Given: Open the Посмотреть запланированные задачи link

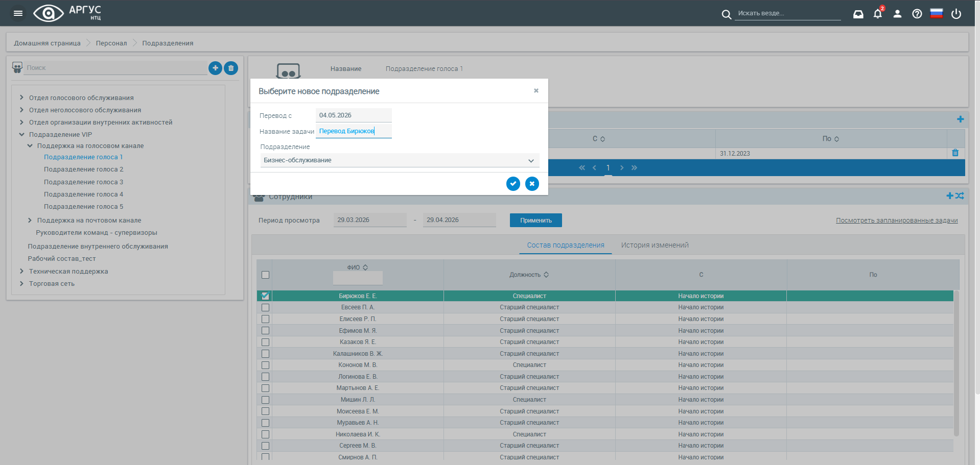Looking at the screenshot, I should pos(897,221).
